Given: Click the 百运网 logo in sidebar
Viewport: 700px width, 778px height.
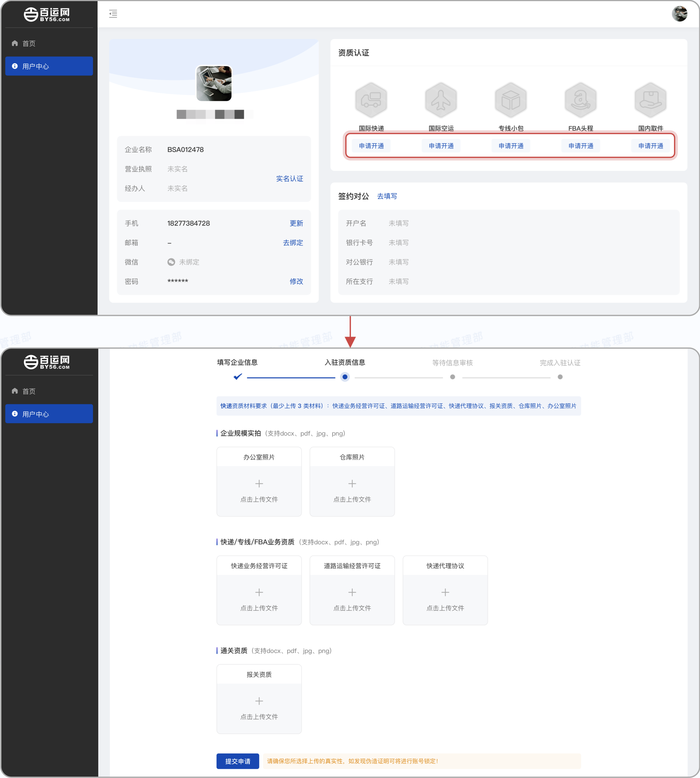Looking at the screenshot, I should click(46, 14).
